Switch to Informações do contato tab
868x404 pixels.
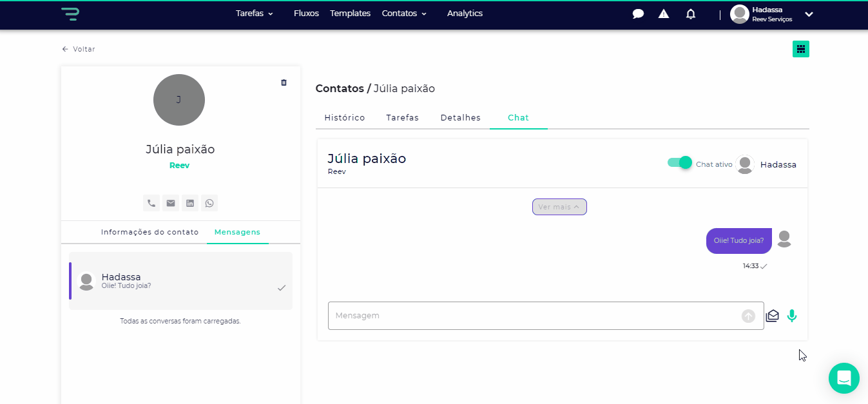point(150,232)
